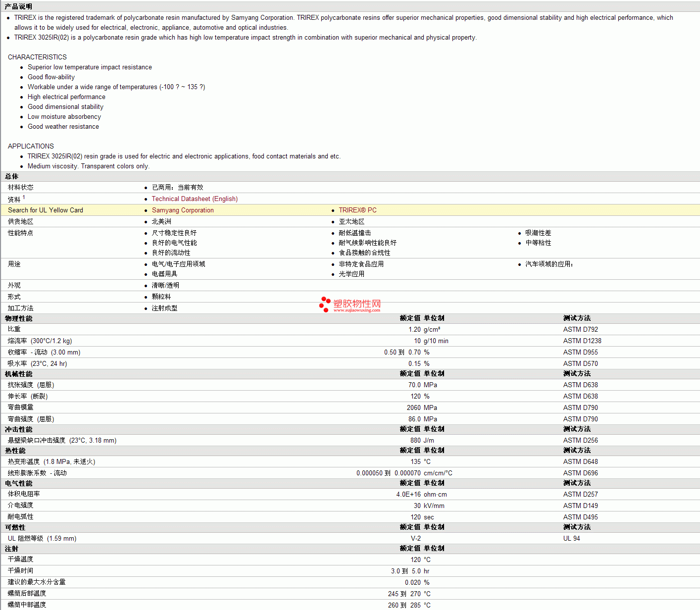
Task: Select the ASTM D1238 test method
Action: 582,341
